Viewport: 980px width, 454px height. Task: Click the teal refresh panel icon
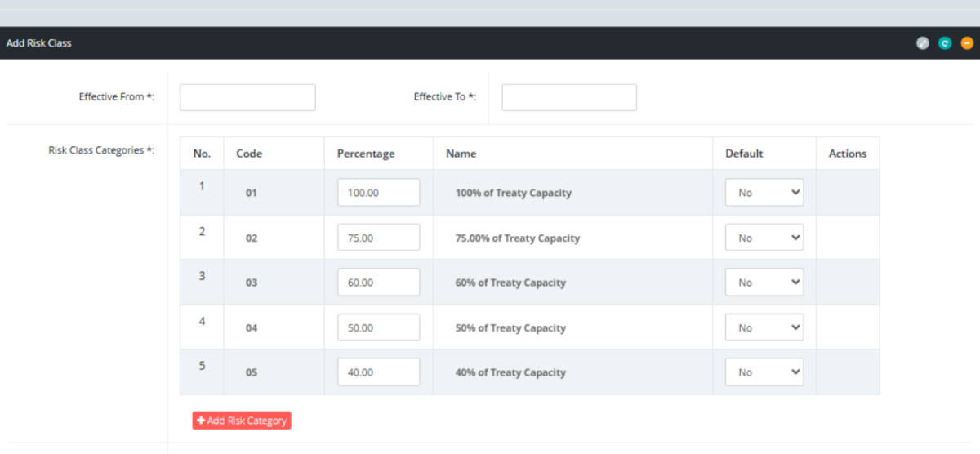[945, 43]
